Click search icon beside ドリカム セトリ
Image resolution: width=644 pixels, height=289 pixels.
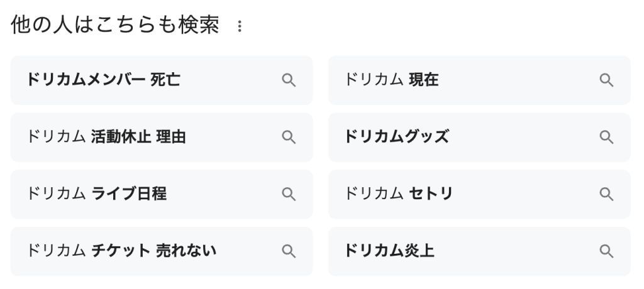[x=606, y=194]
